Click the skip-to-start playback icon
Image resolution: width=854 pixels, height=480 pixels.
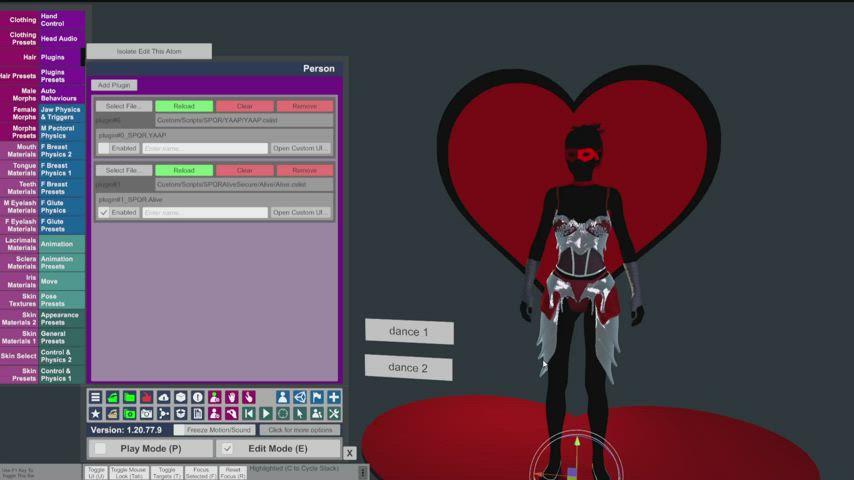249,414
